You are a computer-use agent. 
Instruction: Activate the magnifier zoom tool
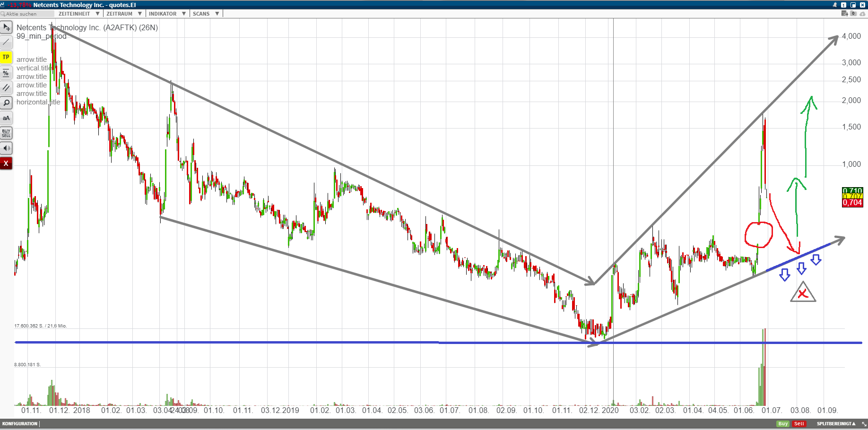[x=6, y=103]
